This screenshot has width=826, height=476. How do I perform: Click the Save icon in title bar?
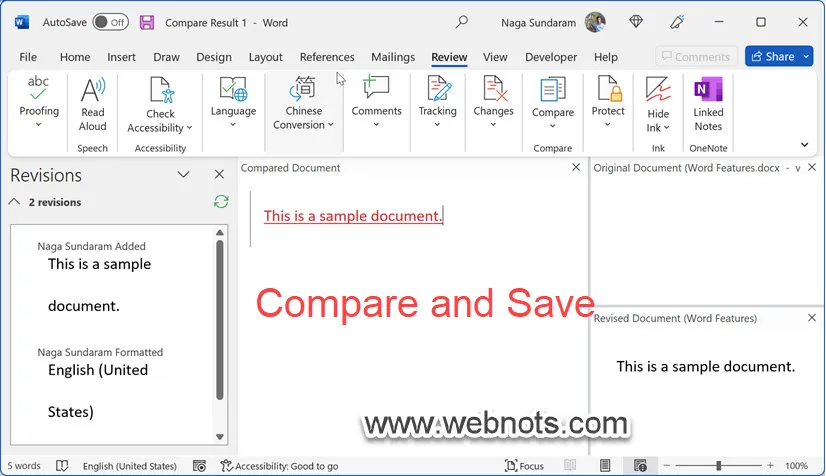click(147, 22)
